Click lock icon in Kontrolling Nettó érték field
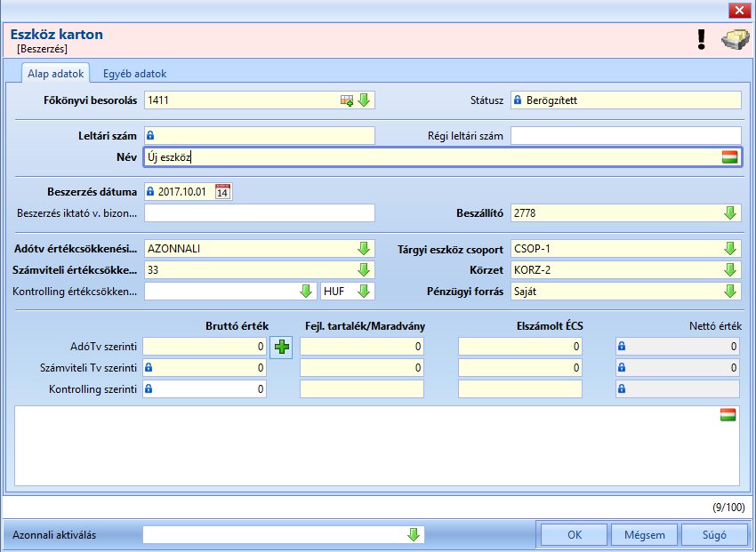Image resolution: width=756 pixels, height=552 pixels. [x=622, y=388]
